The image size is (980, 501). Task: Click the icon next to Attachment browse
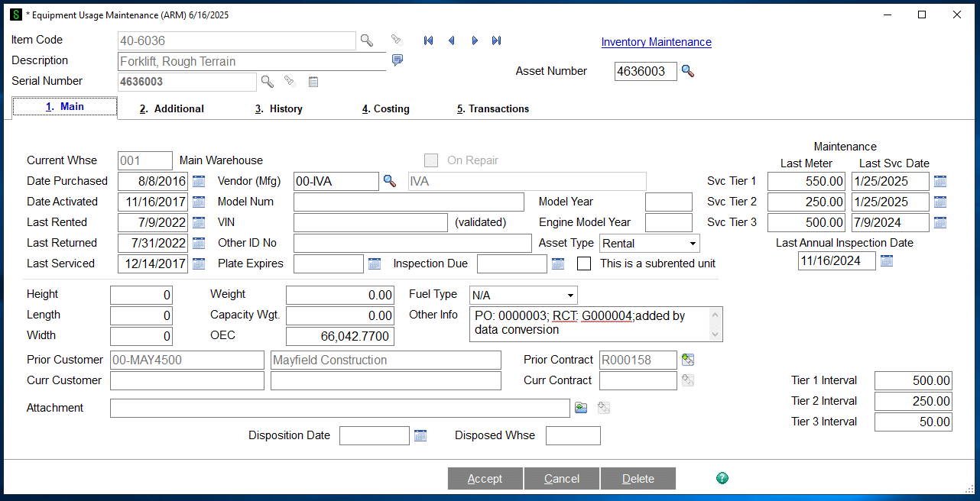[x=604, y=408]
